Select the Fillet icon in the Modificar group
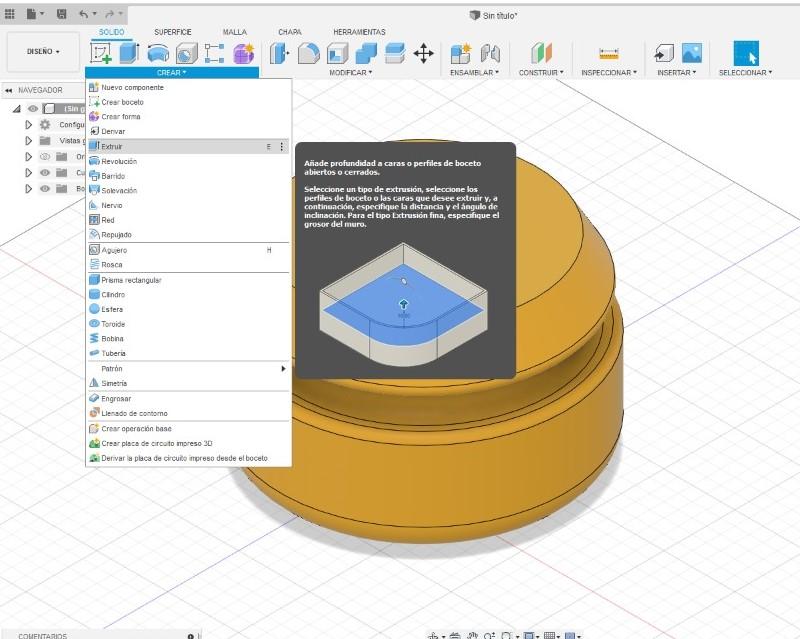The image size is (800, 639). [309, 53]
